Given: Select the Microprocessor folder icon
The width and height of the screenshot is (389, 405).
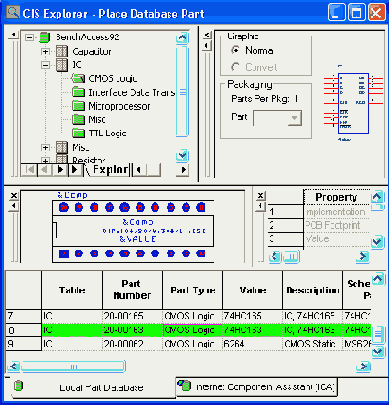Looking at the screenshot, I should coord(78,106).
